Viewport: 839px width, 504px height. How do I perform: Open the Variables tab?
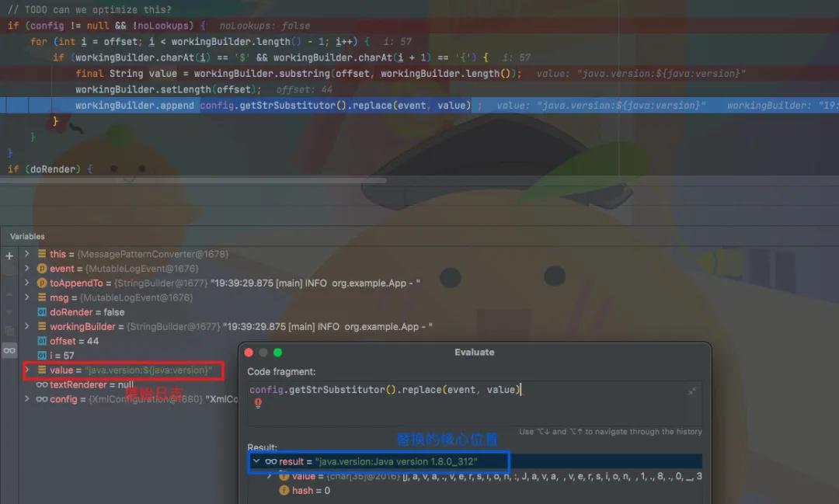[27, 237]
